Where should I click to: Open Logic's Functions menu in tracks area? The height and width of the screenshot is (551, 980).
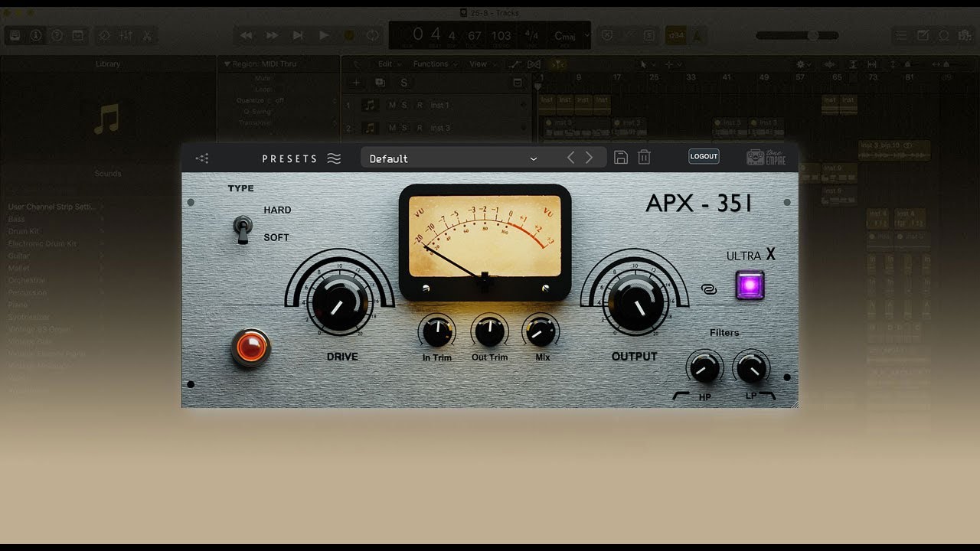pos(435,64)
